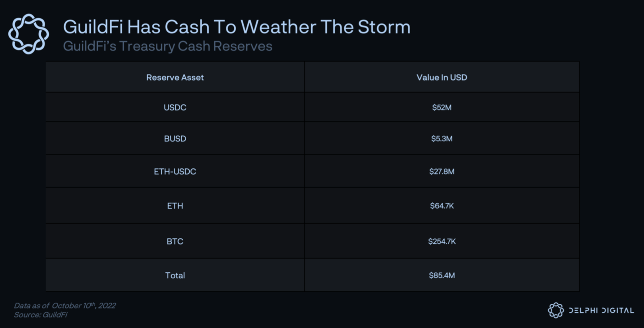Viewport: 644px width, 328px height.
Task: Click the $85.4M total value
Action: (442, 275)
